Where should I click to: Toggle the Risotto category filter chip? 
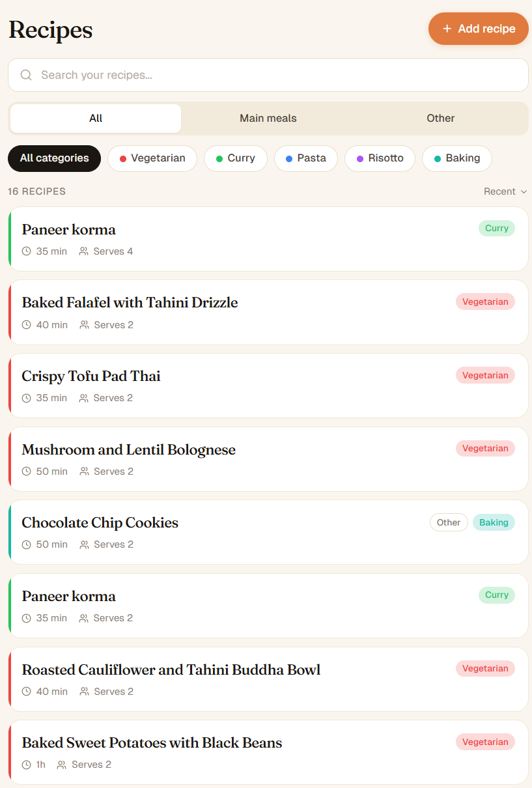click(x=380, y=158)
